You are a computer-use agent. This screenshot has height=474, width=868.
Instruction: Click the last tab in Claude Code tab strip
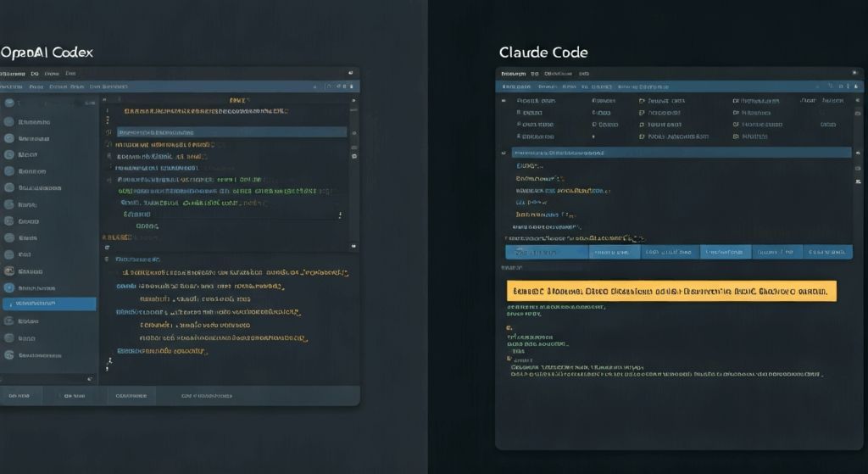click(x=827, y=252)
